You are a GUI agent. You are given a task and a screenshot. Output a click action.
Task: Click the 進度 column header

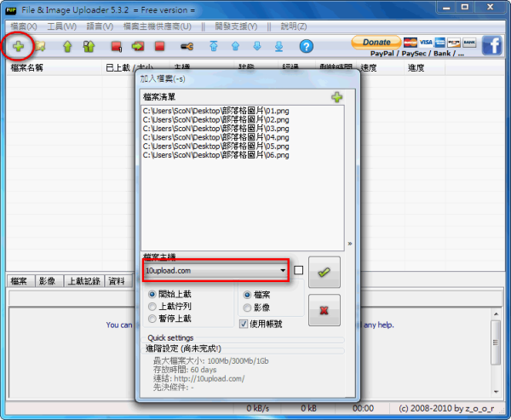425,68
